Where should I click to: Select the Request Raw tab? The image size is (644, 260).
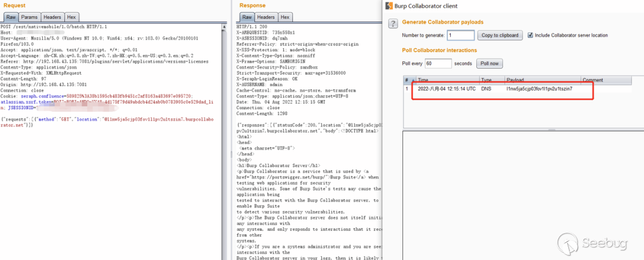[x=11, y=17]
